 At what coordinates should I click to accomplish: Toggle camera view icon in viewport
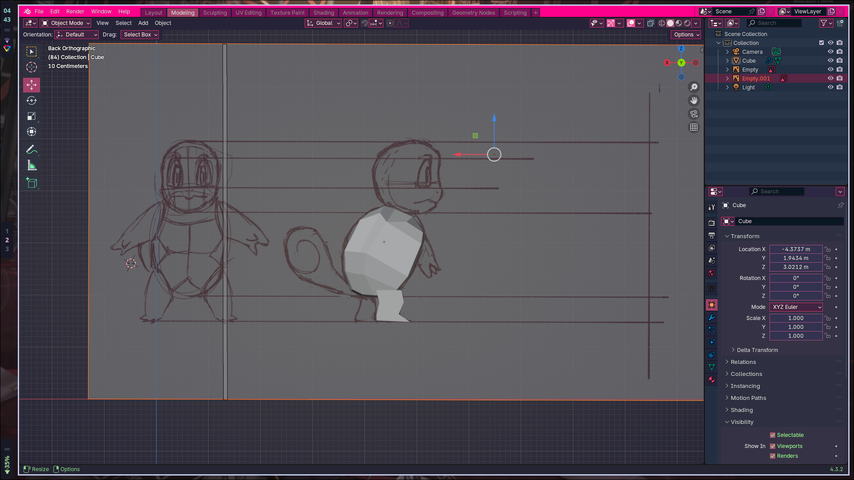click(x=693, y=114)
